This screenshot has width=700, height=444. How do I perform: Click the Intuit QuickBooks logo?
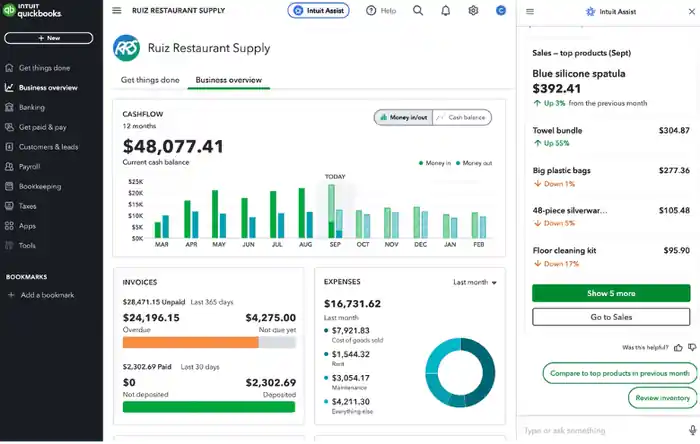tap(32, 10)
